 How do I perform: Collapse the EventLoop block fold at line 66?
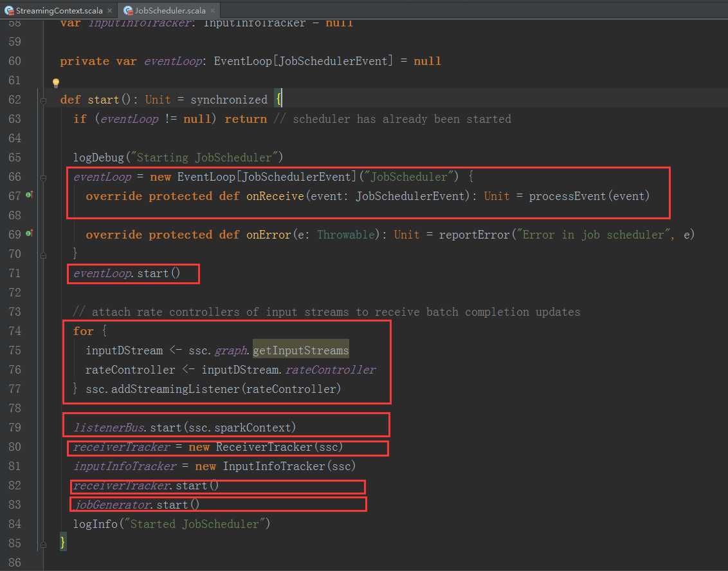pyautogui.click(x=44, y=177)
